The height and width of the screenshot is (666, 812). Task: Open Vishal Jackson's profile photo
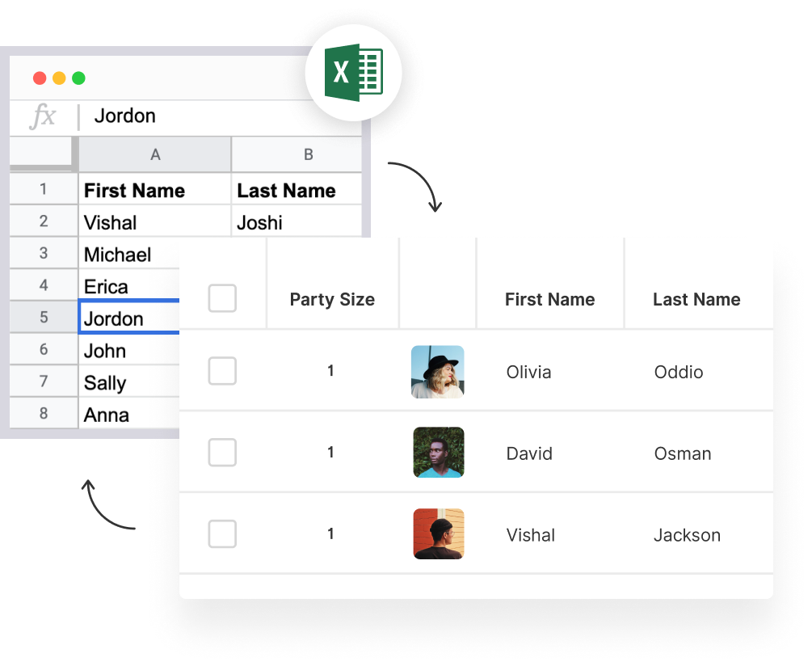pyautogui.click(x=439, y=534)
